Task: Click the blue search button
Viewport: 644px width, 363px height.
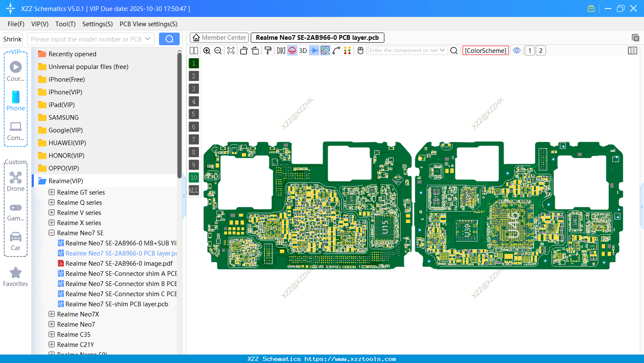Action: (169, 39)
